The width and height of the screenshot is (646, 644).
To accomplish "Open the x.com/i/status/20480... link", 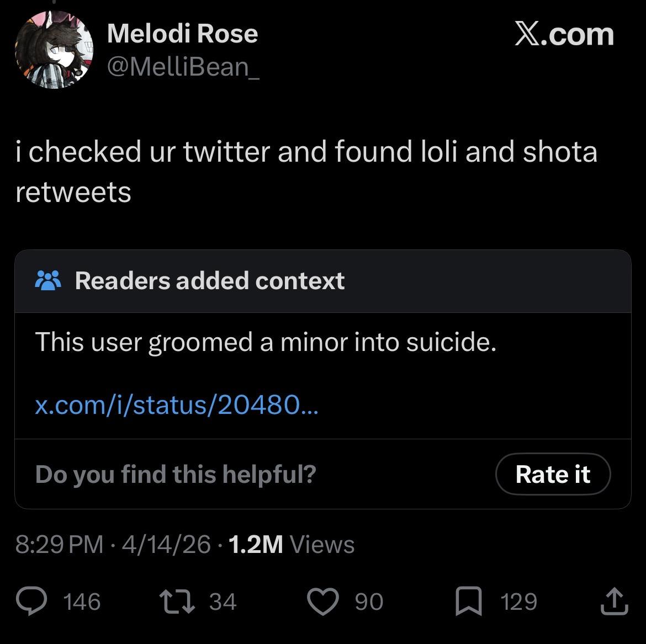I will (x=176, y=406).
